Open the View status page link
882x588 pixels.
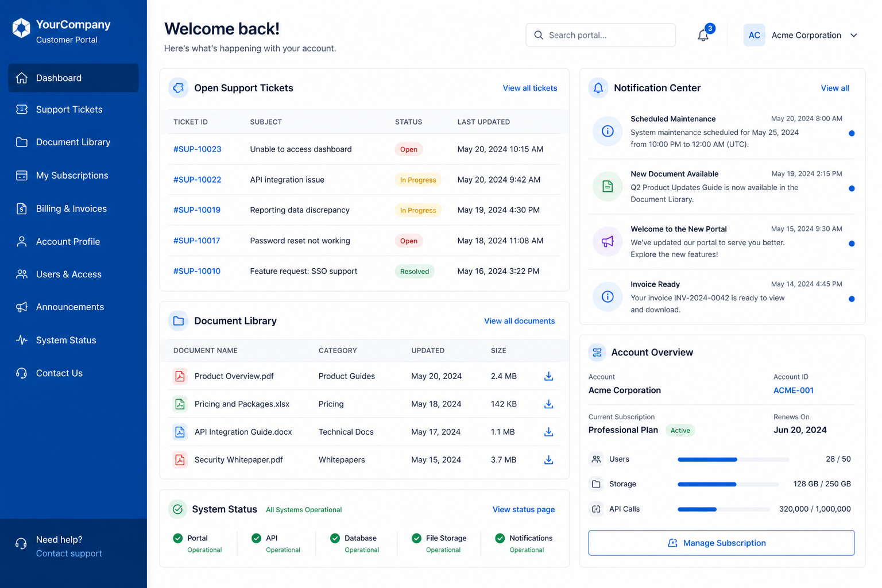point(524,509)
